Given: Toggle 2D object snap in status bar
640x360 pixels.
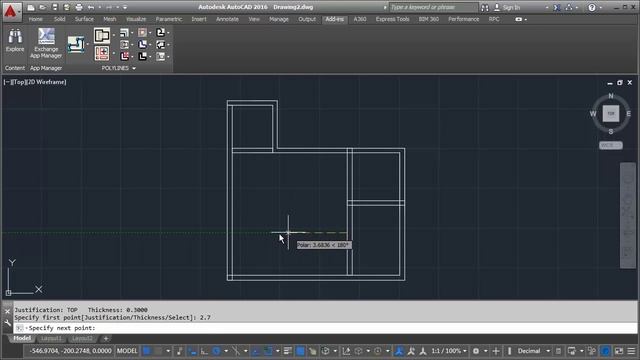Looking at the screenshot, I should click(x=268, y=351).
